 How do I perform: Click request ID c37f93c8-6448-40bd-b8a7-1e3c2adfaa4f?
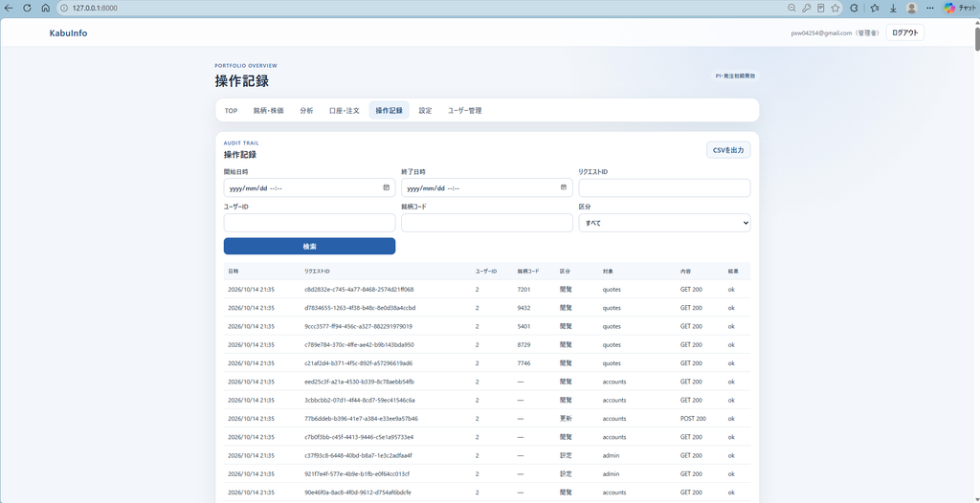tap(358, 455)
